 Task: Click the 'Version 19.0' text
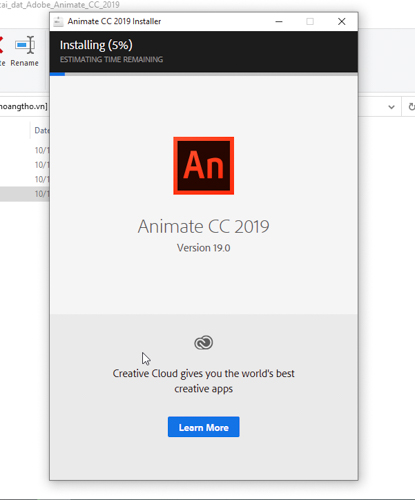pos(203,248)
